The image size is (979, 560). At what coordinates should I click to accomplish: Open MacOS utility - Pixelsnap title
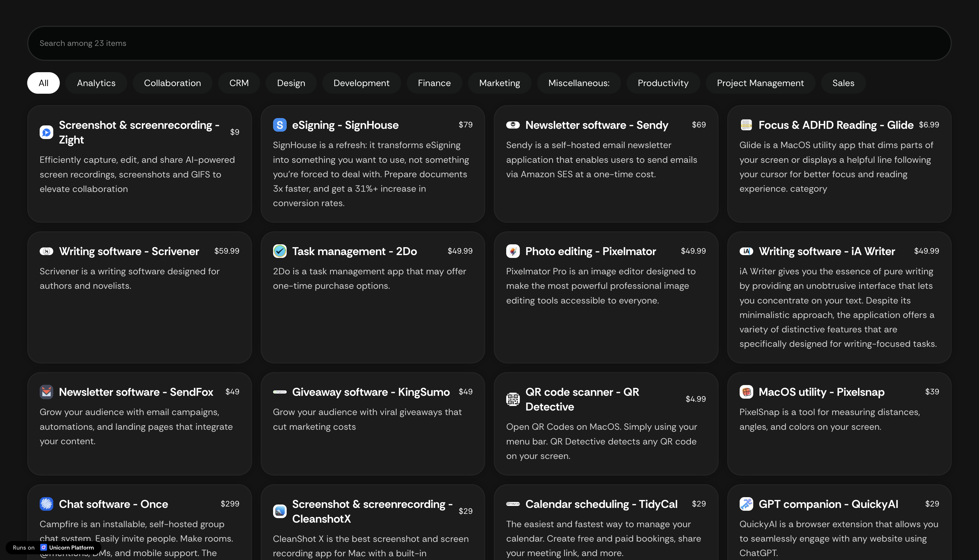point(821,392)
